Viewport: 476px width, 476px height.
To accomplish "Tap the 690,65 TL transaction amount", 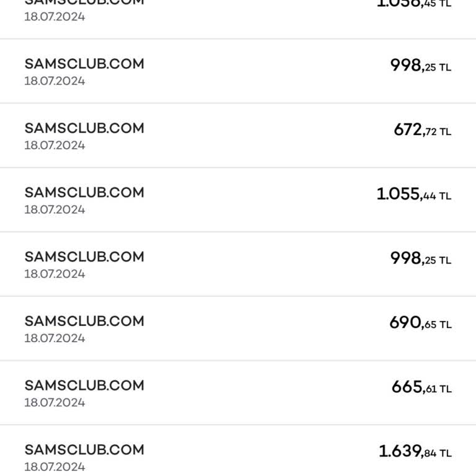I will 420,323.
